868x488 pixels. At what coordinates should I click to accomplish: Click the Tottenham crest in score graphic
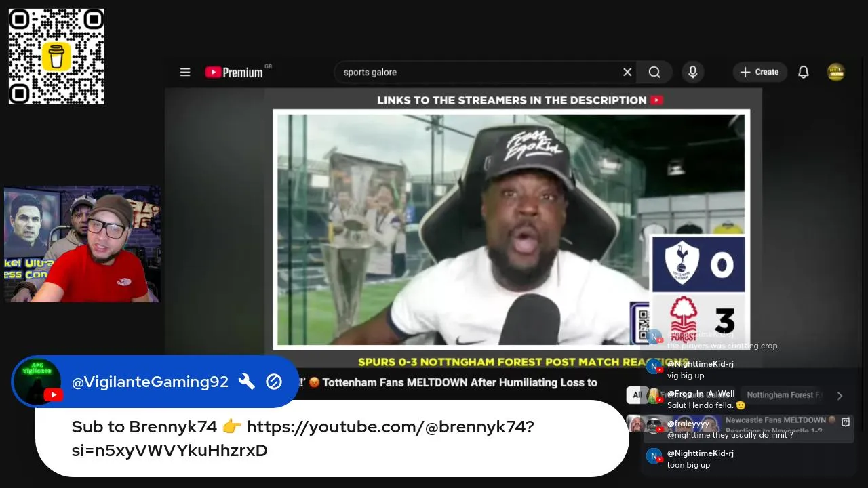[x=682, y=263]
